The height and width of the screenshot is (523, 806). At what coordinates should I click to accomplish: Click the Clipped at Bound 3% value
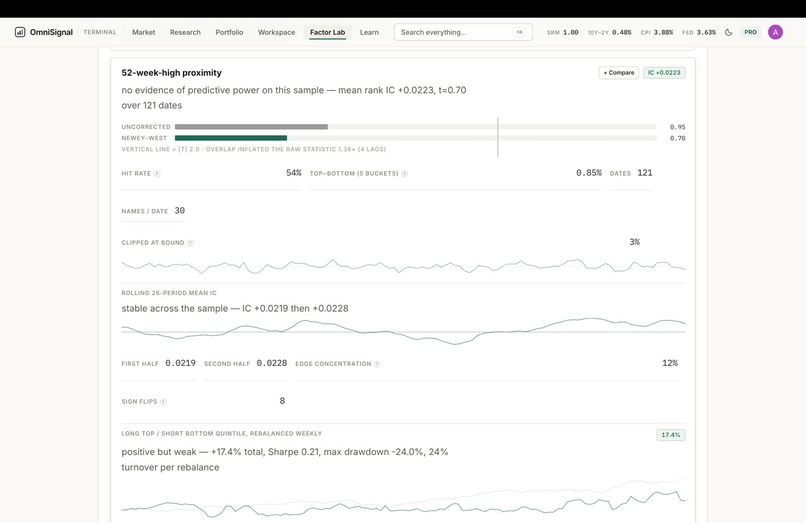pyautogui.click(x=634, y=242)
